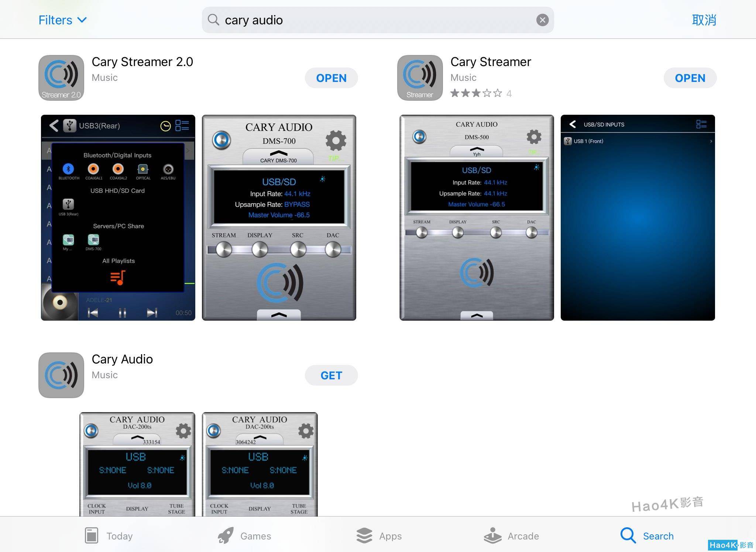Clear the search field text
Viewport: 756px width, 552px height.
click(x=542, y=20)
